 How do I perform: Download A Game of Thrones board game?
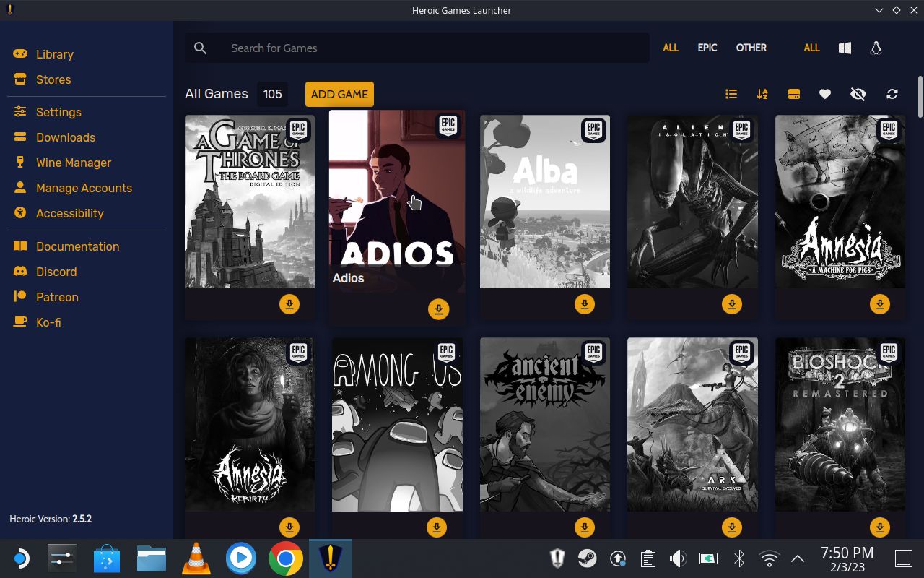point(289,304)
